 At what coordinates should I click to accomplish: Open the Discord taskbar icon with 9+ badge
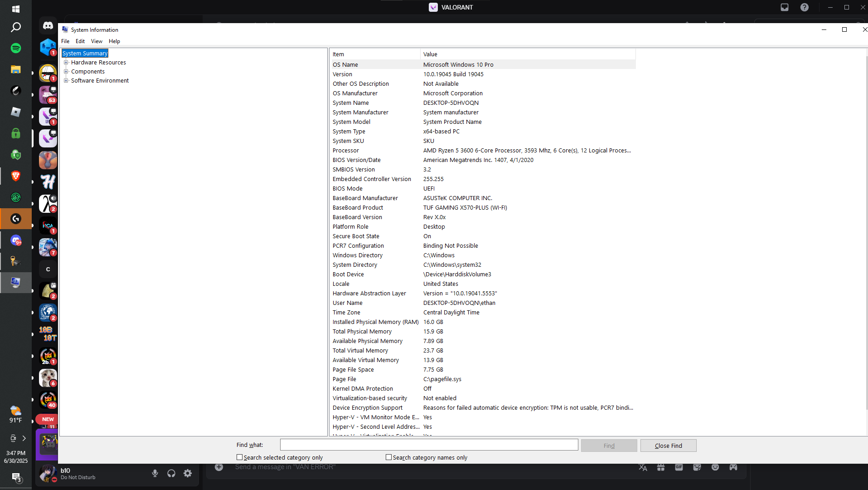tap(16, 240)
